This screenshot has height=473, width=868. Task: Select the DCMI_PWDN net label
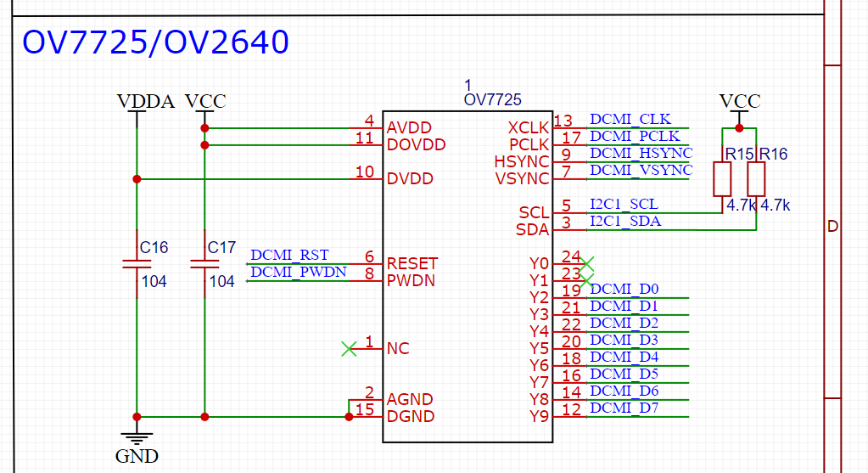coord(299,272)
